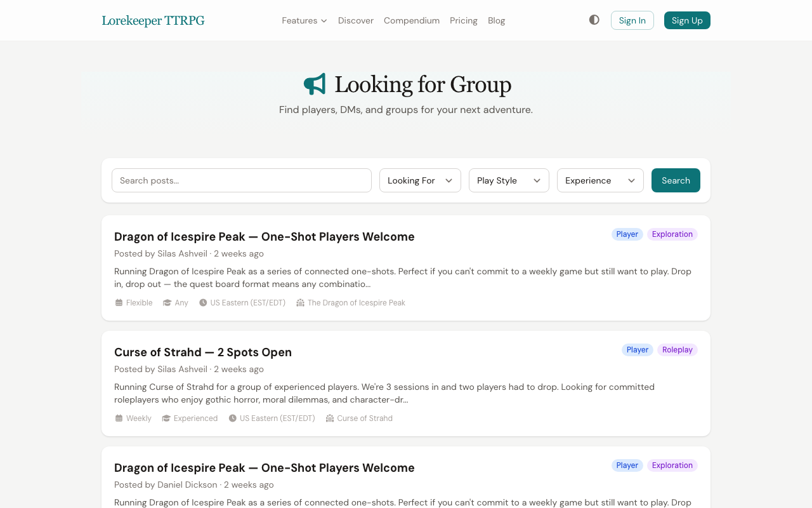Toggle the Player tag on the Strahd post
The width and height of the screenshot is (812, 508).
click(637, 349)
